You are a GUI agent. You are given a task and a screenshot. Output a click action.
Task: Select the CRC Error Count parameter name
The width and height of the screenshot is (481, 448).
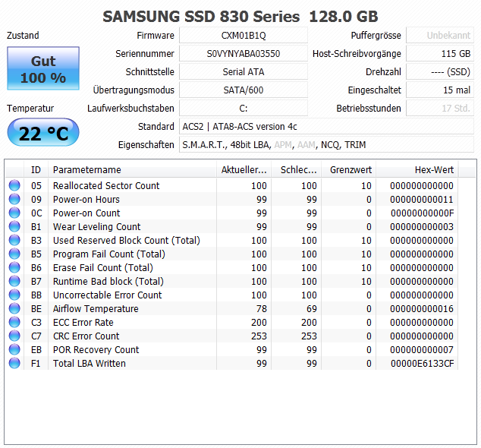click(86, 336)
